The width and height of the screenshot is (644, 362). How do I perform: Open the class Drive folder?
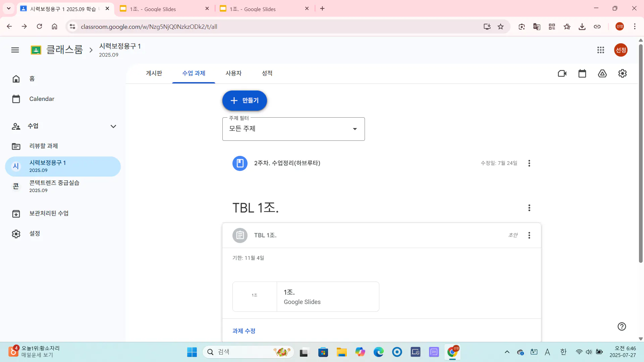(x=602, y=73)
